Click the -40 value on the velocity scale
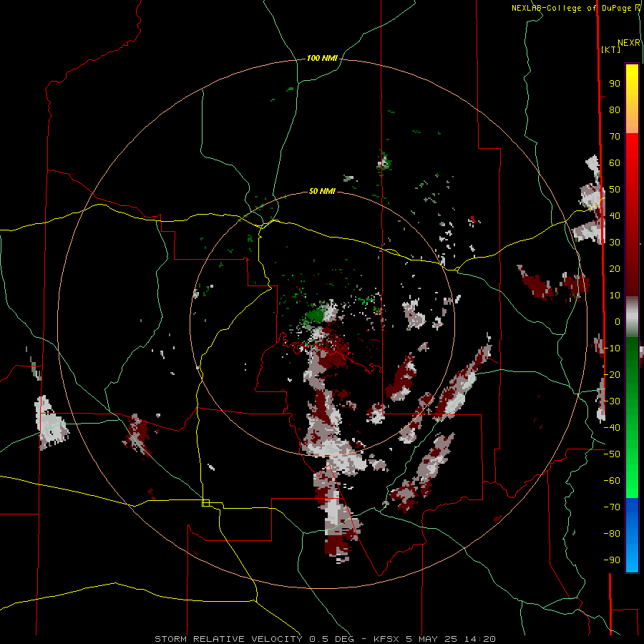 point(612,428)
